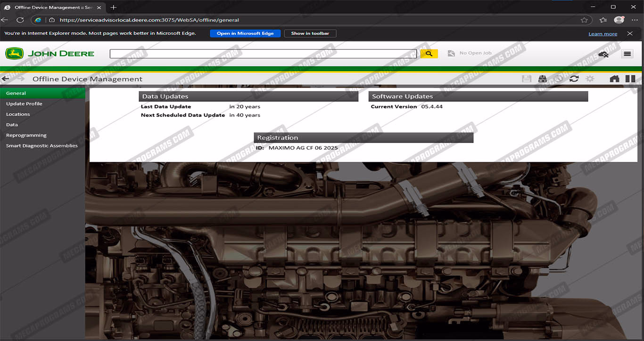
Task: Click into the John Deere search field
Action: click(x=263, y=54)
